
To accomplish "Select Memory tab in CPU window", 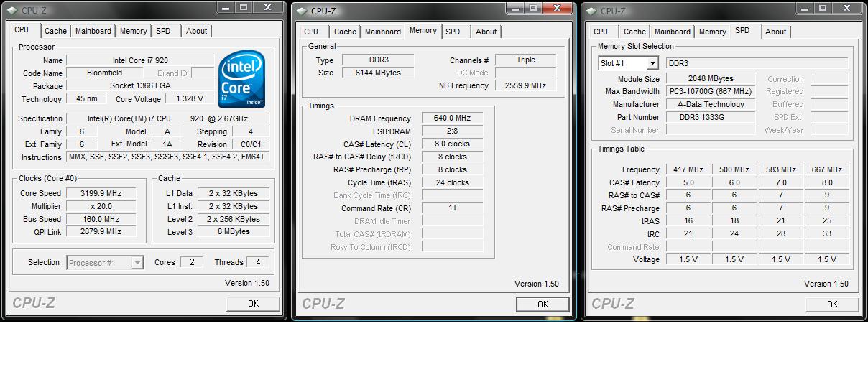I will (134, 31).
